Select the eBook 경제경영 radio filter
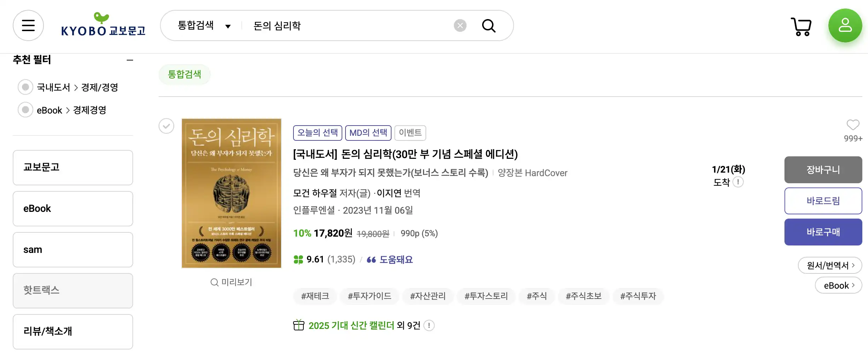This screenshot has height=353, width=868. 25,110
